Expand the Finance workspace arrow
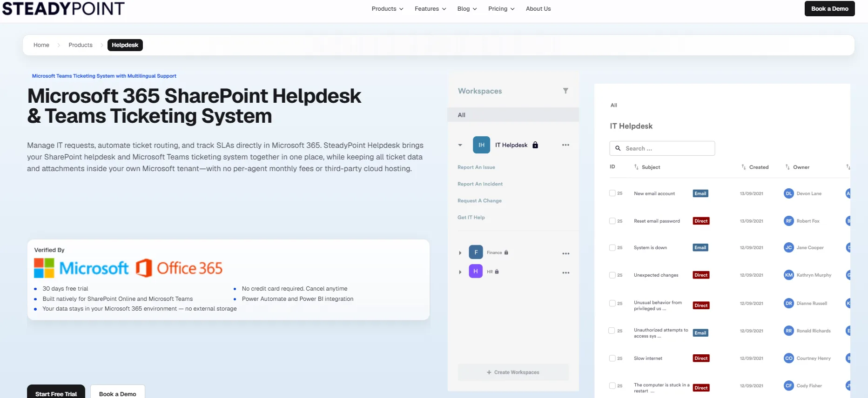 (x=460, y=253)
